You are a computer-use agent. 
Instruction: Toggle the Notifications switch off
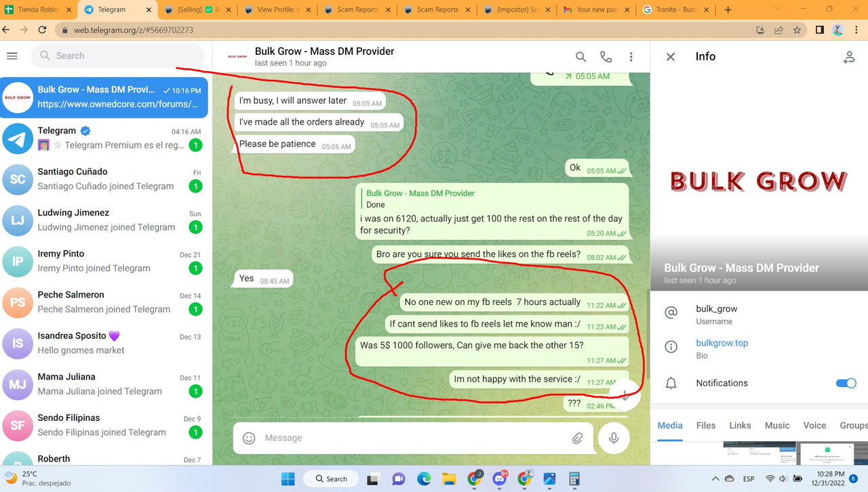pos(846,383)
